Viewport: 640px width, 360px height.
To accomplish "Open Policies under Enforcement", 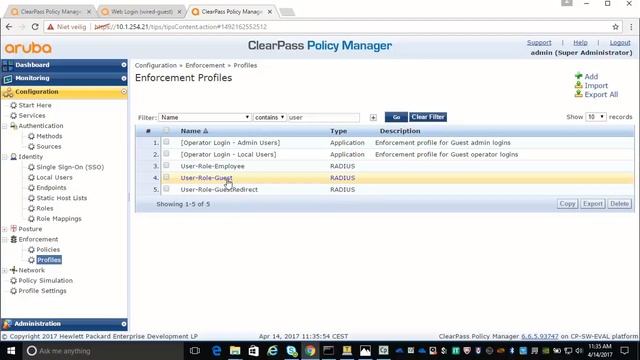I will tap(48, 249).
